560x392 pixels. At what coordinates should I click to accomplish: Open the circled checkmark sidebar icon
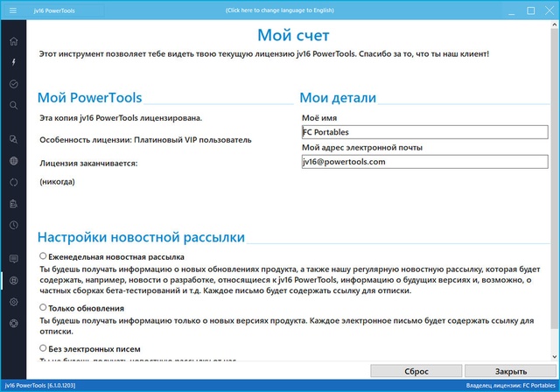click(13, 84)
